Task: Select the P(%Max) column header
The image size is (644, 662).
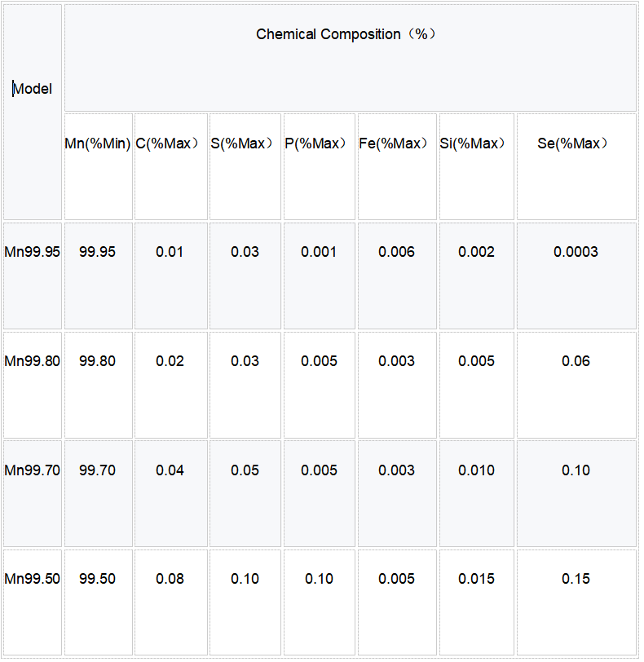Action: 317,143
